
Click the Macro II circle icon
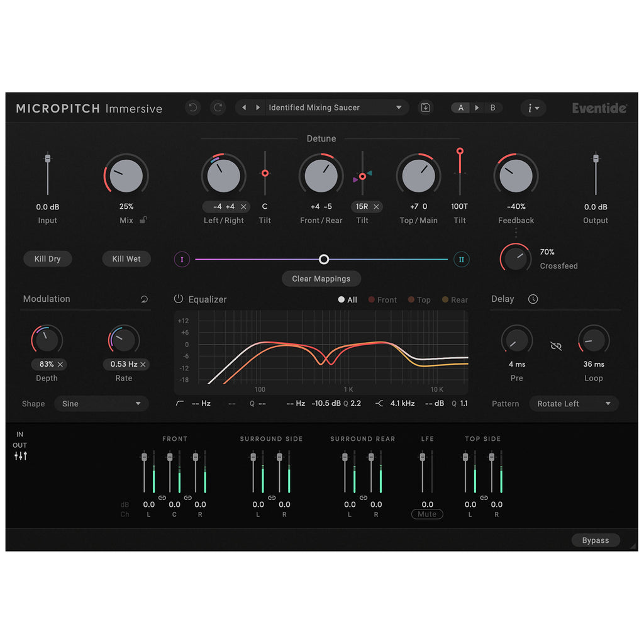(461, 260)
